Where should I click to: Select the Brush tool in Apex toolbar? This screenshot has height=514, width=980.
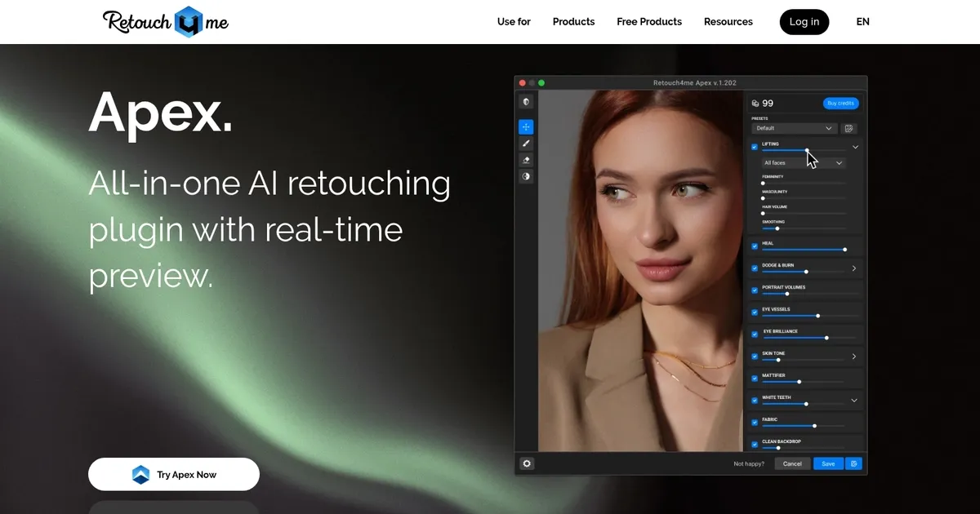526,144
